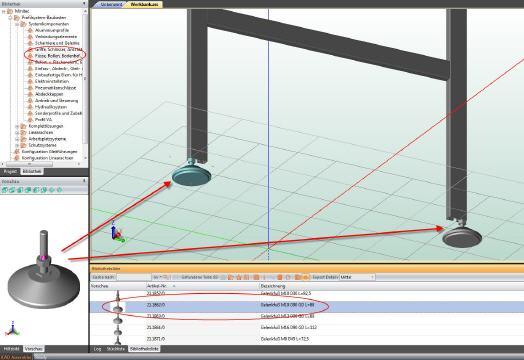
Task: Click the Elektroinstallation item icon
Action: tap(30, 81)
